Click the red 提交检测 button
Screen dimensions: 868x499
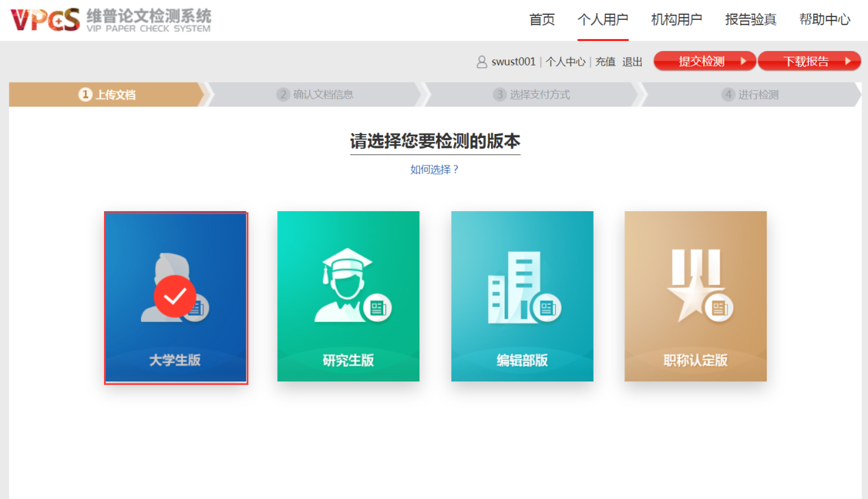705,61
